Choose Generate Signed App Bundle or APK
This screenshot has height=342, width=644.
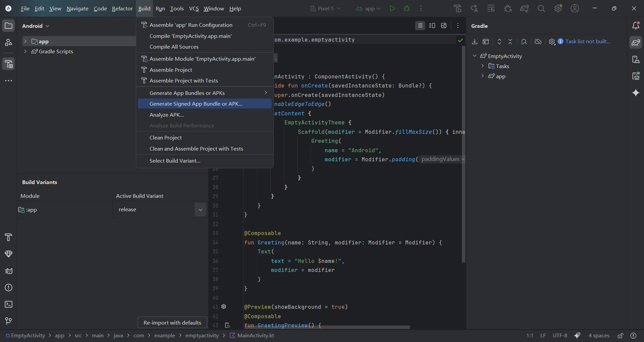(x=196, y=104)
